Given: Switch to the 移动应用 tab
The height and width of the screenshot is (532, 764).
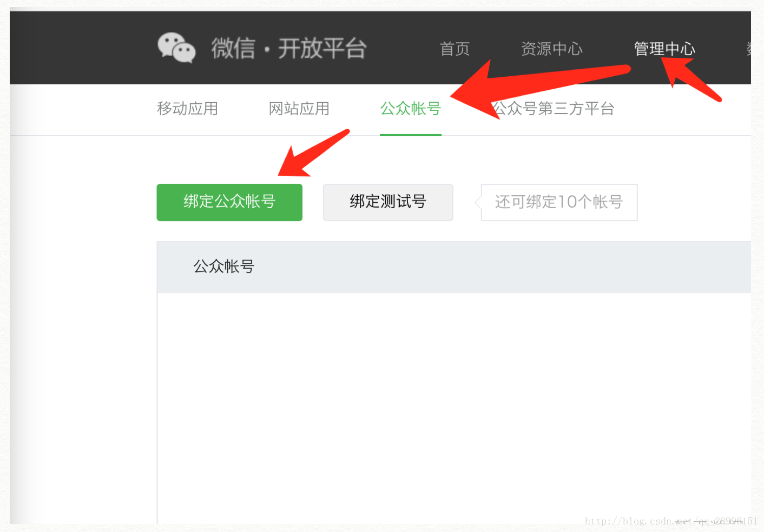Looking at the screenshot, I should pyautogui.click(x=188, y=109).
